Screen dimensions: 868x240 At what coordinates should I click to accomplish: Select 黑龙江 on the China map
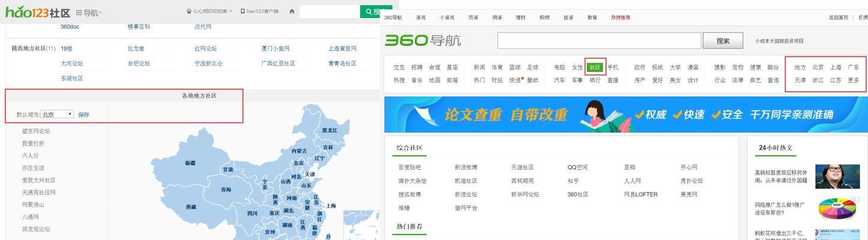click(329, 130)
